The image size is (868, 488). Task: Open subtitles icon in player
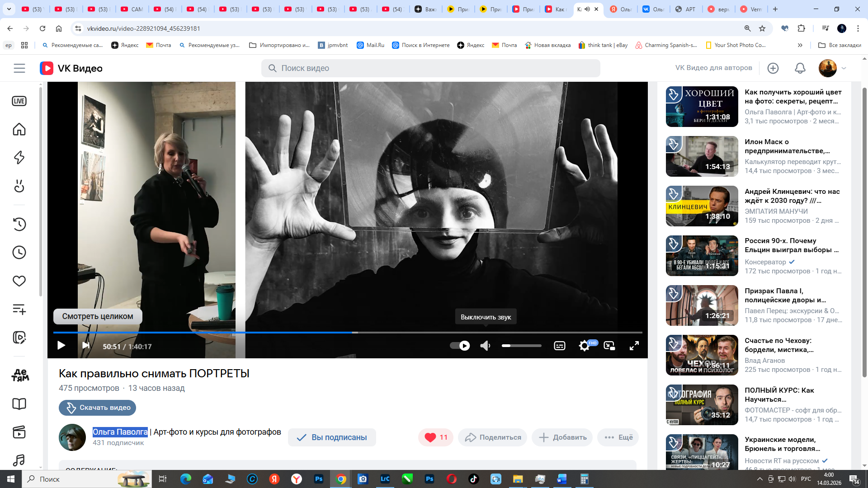[559, 346]
